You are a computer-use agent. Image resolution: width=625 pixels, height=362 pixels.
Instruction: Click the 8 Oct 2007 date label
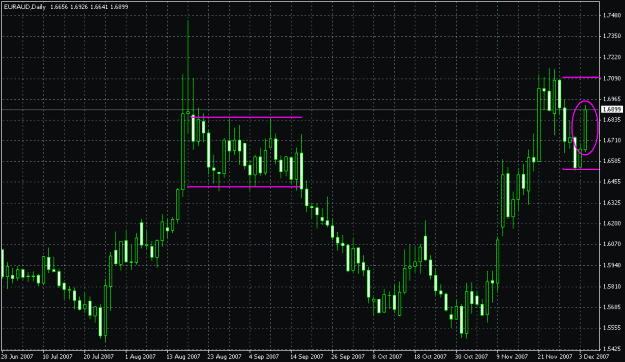(387, 356)
